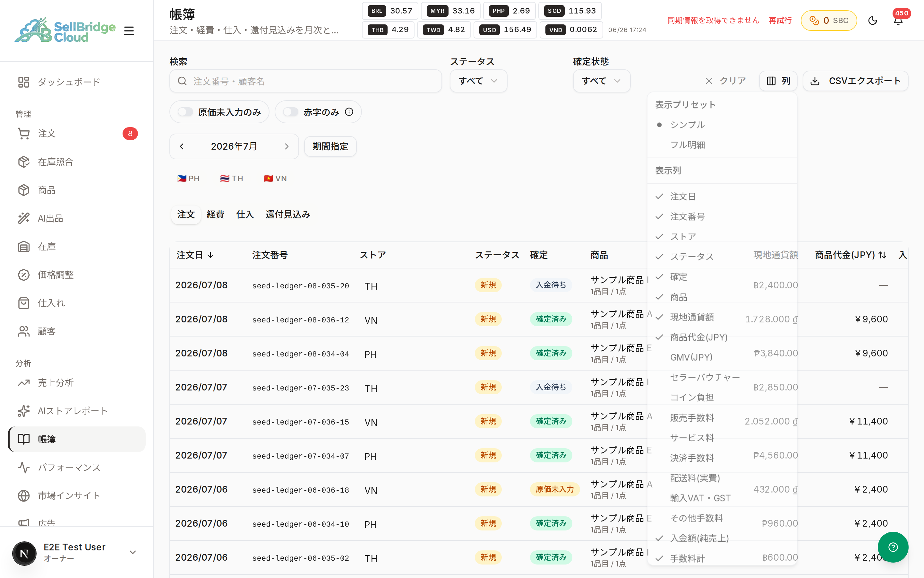Enable 輸入VAT・GST column
This screenshot has height=578, width=924.
point(722,498)
